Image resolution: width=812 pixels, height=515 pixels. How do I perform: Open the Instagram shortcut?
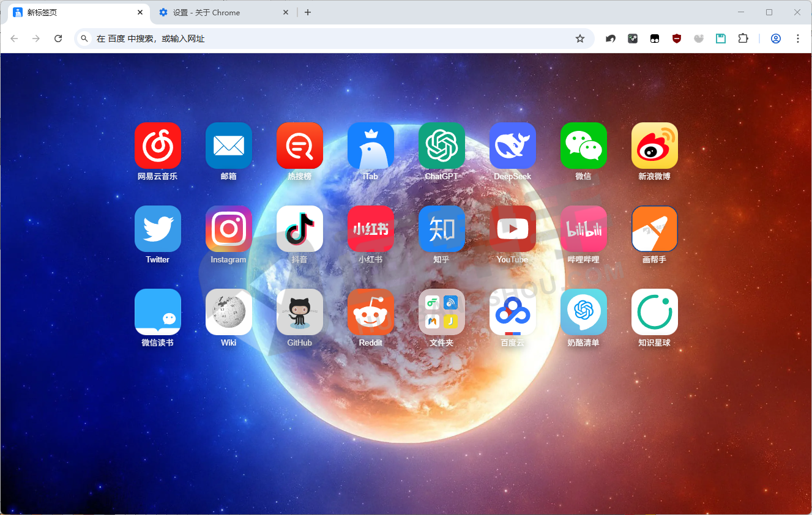229,229
